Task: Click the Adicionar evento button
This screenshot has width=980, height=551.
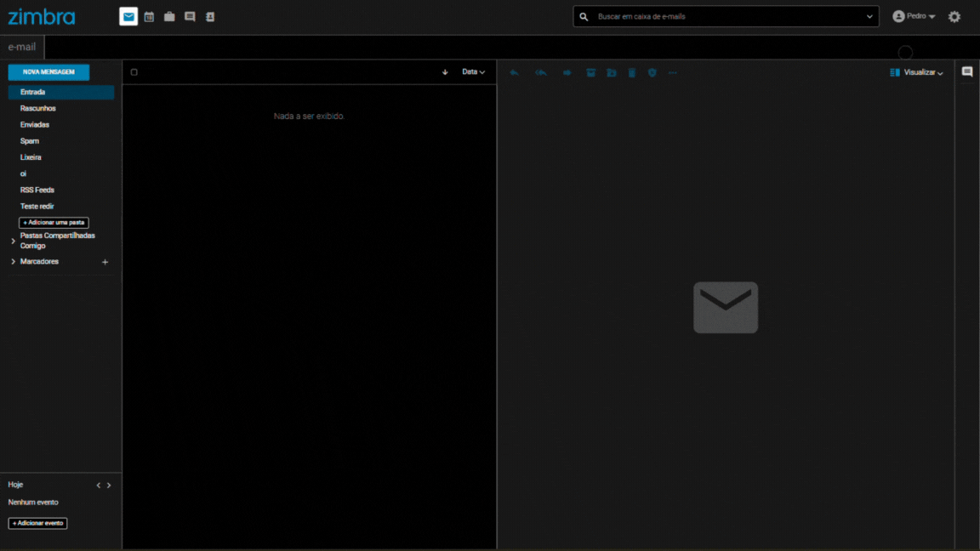Action: pos(37,523)
